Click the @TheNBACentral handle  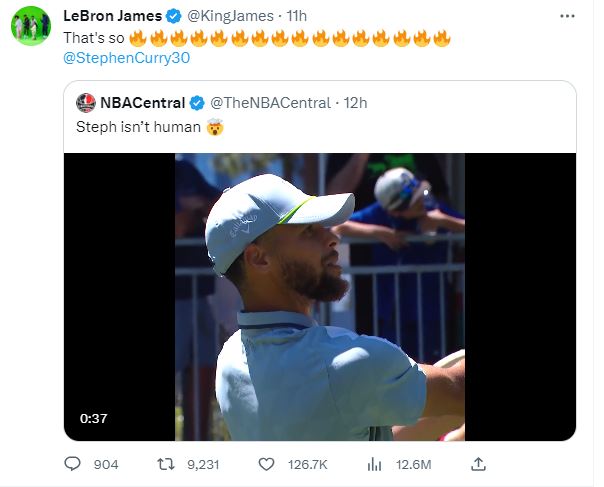coord(270,103)
